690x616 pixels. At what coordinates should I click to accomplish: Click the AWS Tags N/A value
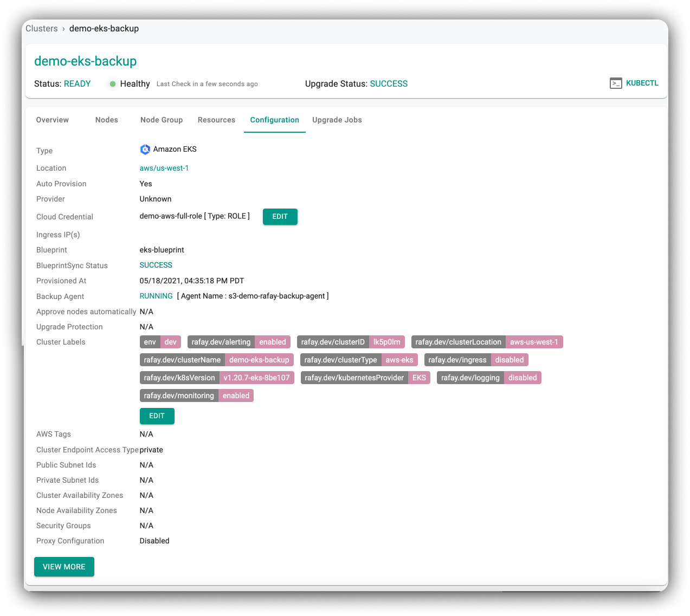pos(146,434)
